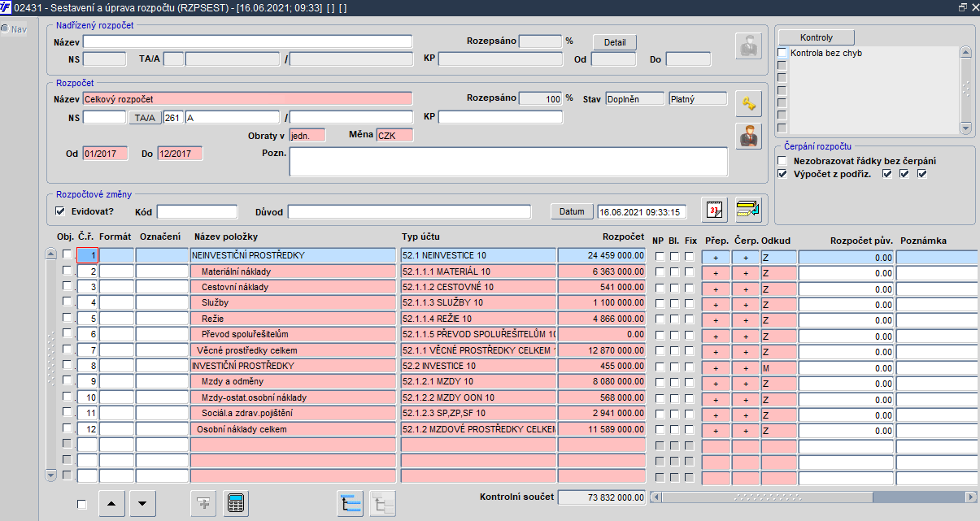Open the calendar date picker icon
Viewport: 980px width, 521px height.
[714, 210]
